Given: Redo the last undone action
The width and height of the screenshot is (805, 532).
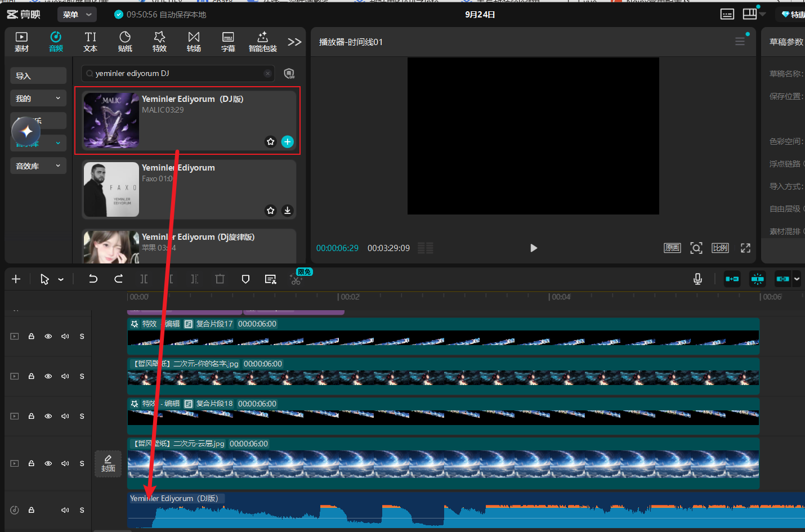Looking at the screenshot, I should (x=118, y=279).
